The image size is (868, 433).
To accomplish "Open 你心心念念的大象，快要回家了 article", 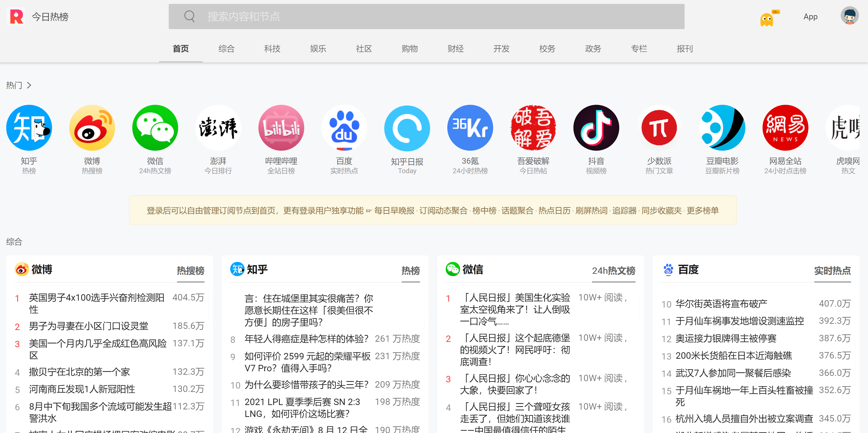I will click(x=515, y=384).
